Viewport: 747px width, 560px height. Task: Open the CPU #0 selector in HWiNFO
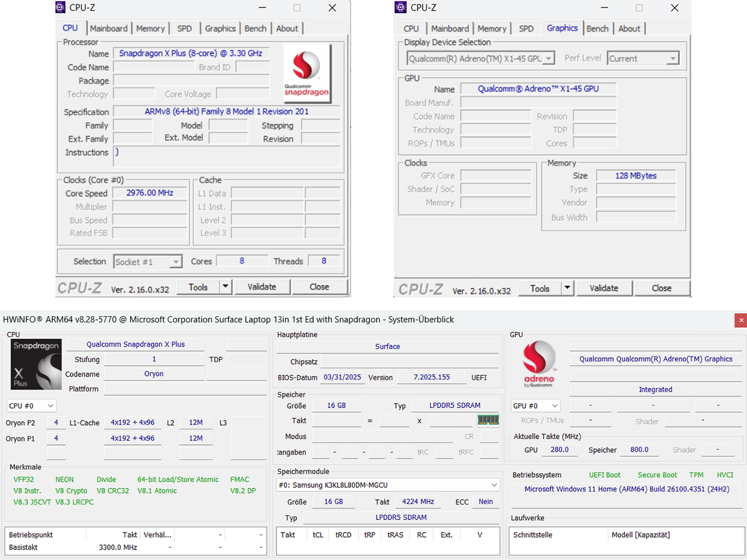[x=31, y=406]
